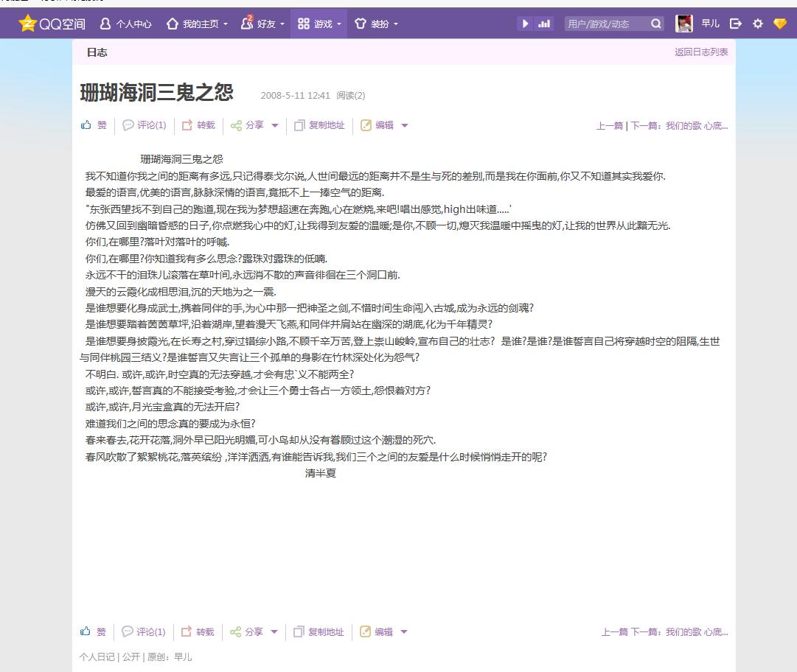Go to next post 我们的歌 心底
This screenshot has width=797, height=672.
pyautogui.click(x=680, y=125)
